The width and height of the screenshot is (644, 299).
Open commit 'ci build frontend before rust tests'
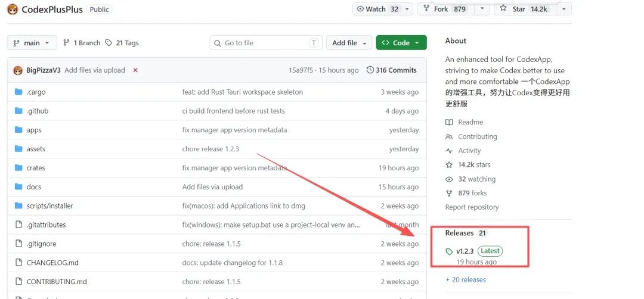point(233,111)
